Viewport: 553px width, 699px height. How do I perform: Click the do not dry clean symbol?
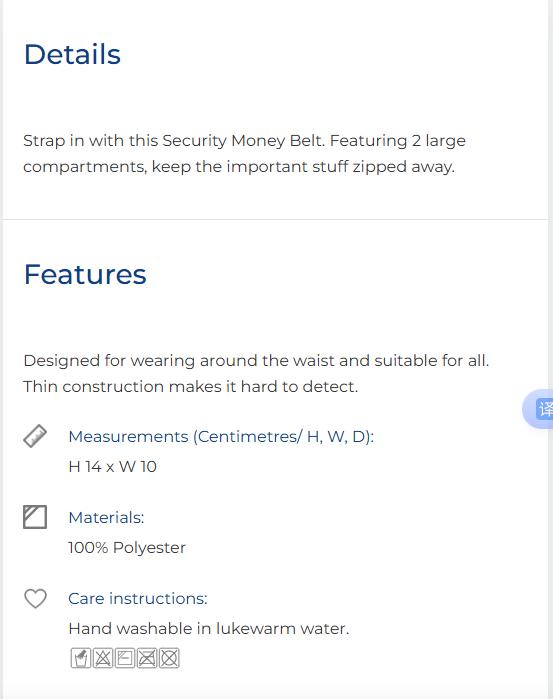pyautogui.click(x=169, y=658)
